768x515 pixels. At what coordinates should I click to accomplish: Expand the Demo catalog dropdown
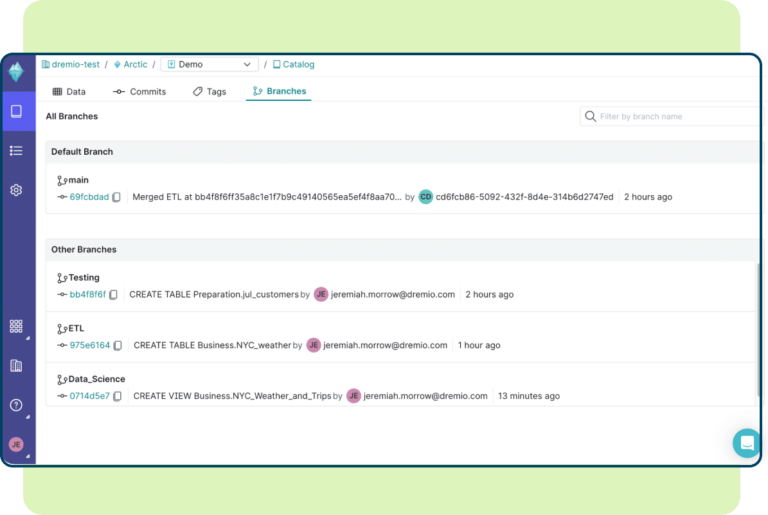point(209,65)
